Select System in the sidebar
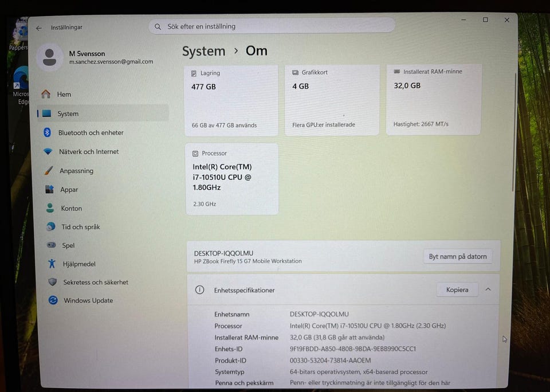550x392 pixels. coord(103,113)
